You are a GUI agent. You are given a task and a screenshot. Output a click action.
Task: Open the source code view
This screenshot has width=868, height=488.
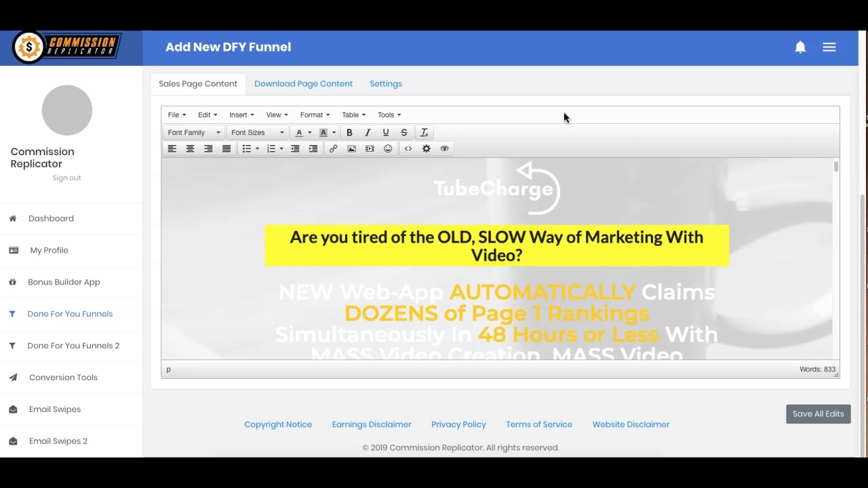click(x=408, y=148)
